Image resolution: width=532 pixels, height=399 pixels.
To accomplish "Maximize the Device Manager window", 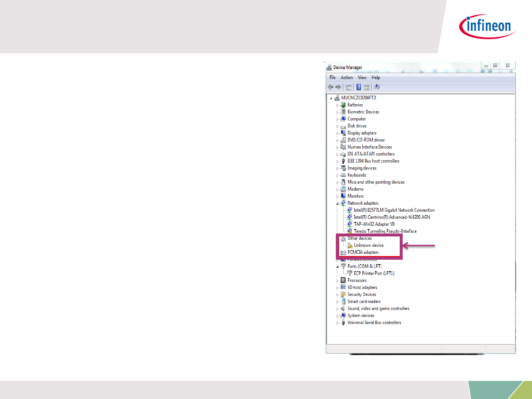I will (x=495, y=66).
